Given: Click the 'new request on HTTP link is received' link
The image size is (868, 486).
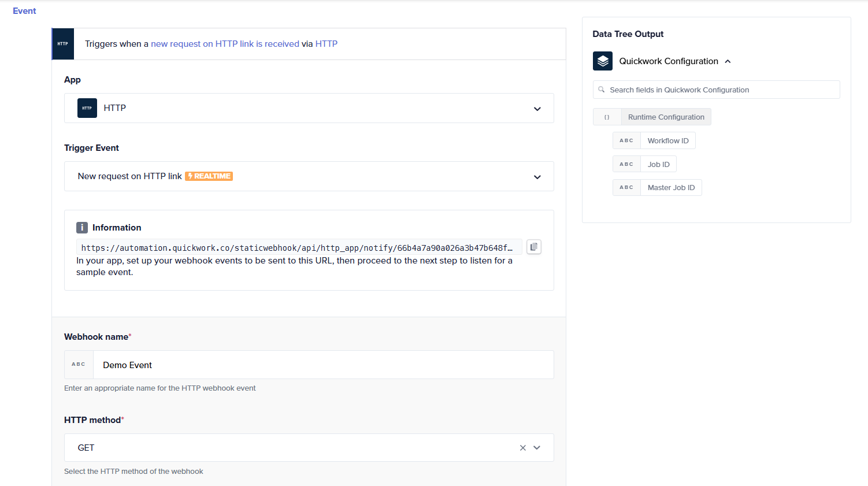Looking at the screenshot, I should 225,44.
